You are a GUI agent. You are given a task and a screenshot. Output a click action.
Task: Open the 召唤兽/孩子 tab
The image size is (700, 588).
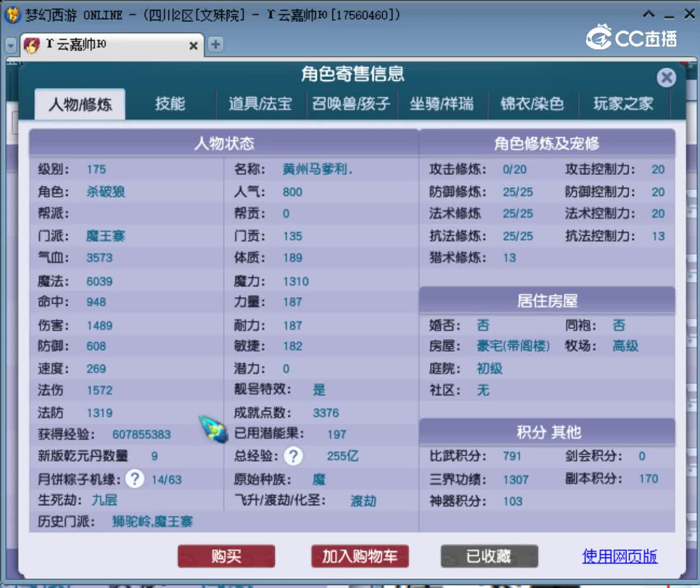pyautogui.click(x=351, y=104)
